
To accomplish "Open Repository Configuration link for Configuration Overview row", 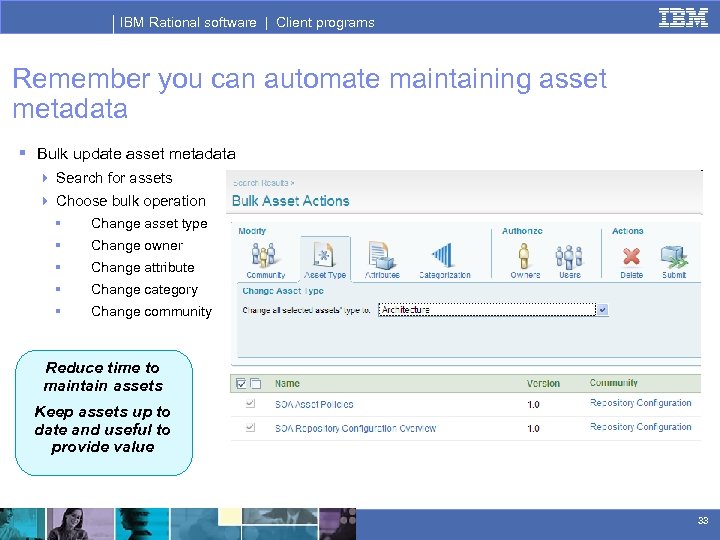I will point(641,427).
